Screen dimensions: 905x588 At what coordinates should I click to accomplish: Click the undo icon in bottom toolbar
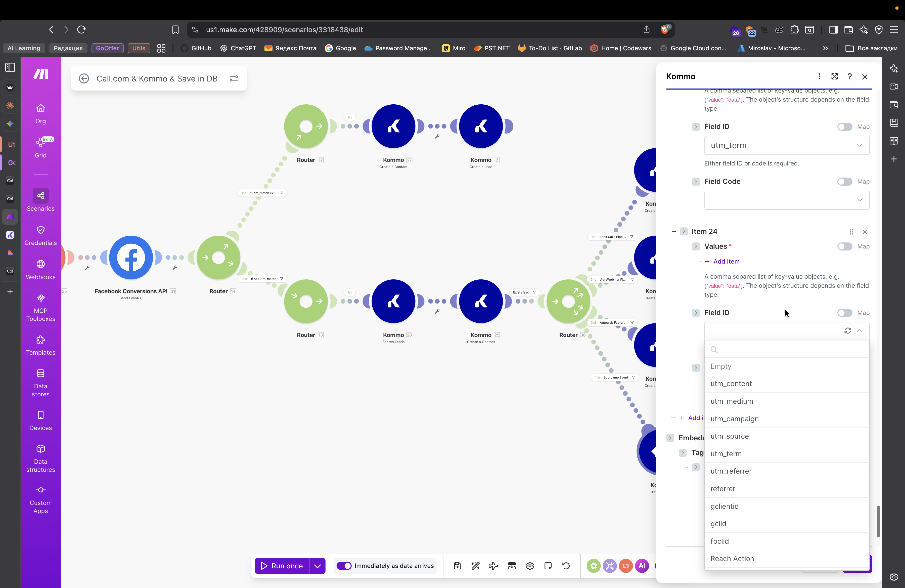[x=566, y=566]
